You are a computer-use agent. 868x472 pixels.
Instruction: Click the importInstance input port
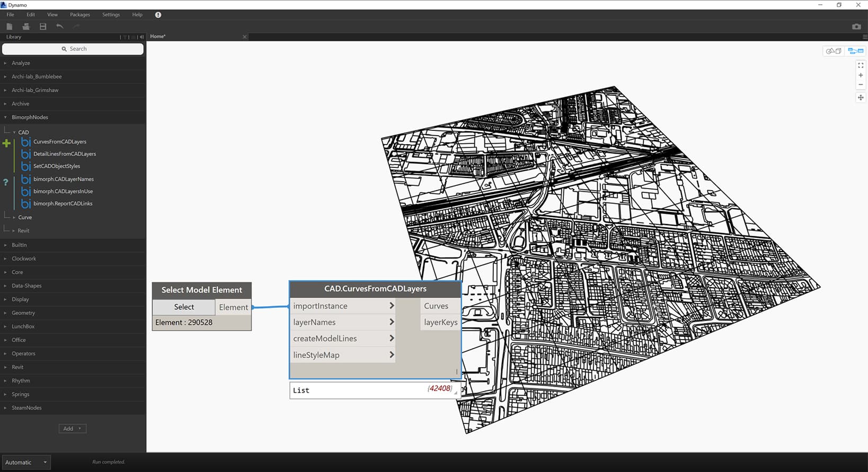tap(343, 306)
